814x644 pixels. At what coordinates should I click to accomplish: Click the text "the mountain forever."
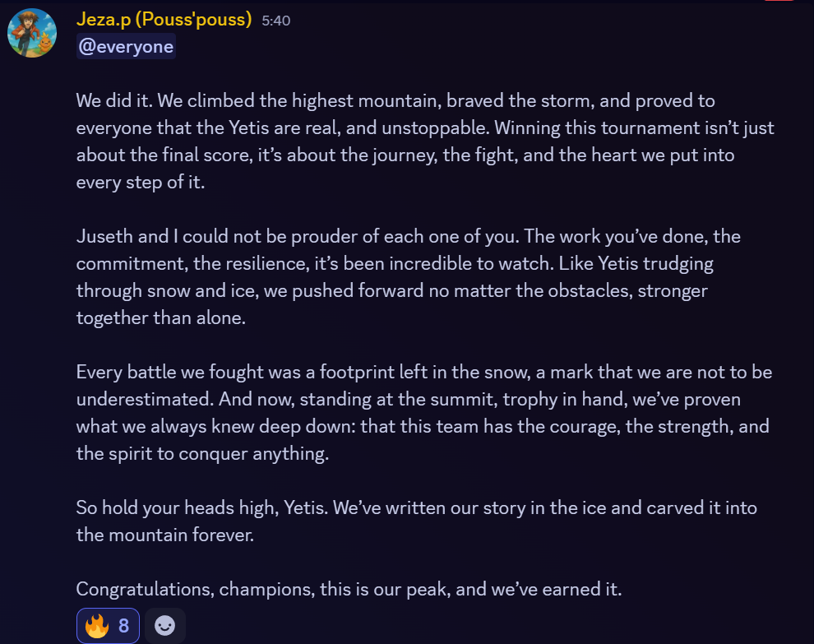click(x=165, y=535)
